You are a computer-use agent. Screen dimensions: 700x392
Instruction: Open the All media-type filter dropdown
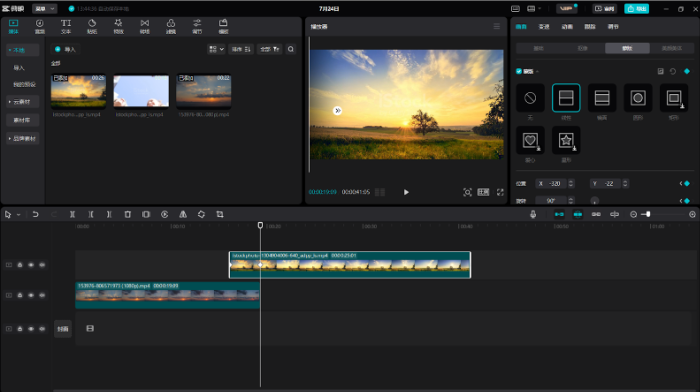pyautogui.click(x=270, y=49)
